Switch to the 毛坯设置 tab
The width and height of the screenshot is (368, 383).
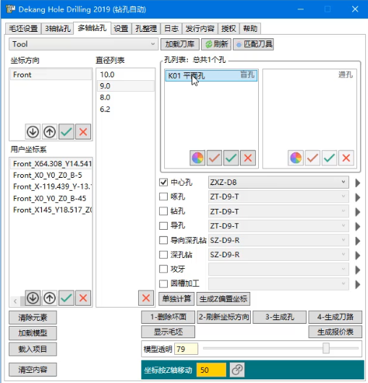point(23,29)
